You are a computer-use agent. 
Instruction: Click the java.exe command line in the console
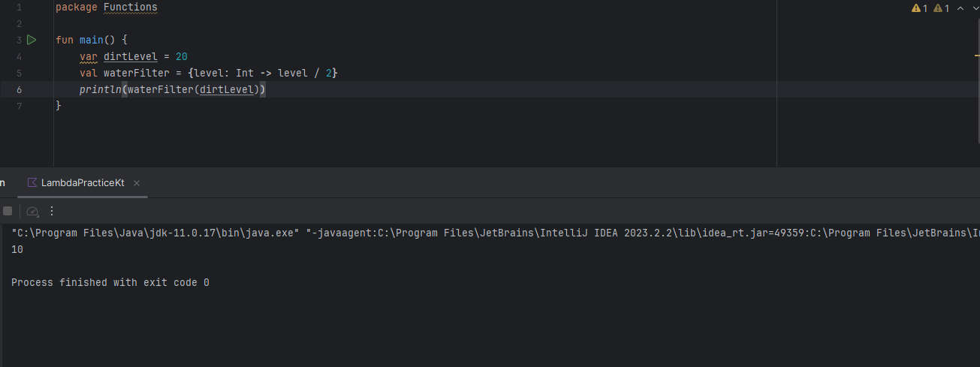click(x=496, y=233)
